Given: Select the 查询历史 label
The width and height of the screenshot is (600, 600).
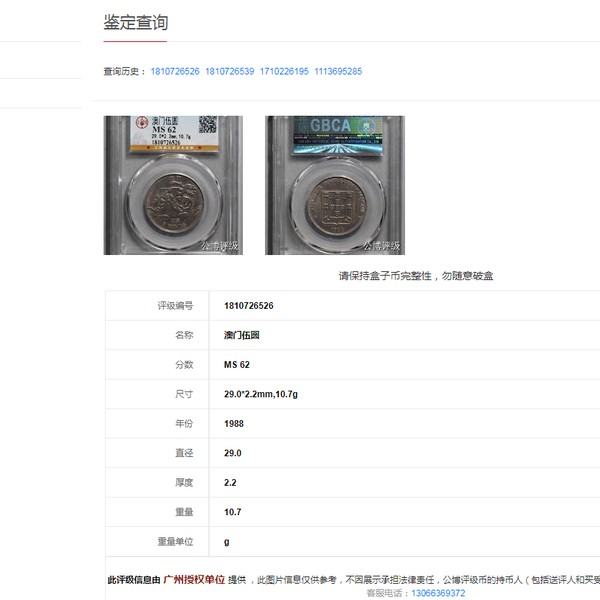Looking at the screenshot, I should coord(125,71).
